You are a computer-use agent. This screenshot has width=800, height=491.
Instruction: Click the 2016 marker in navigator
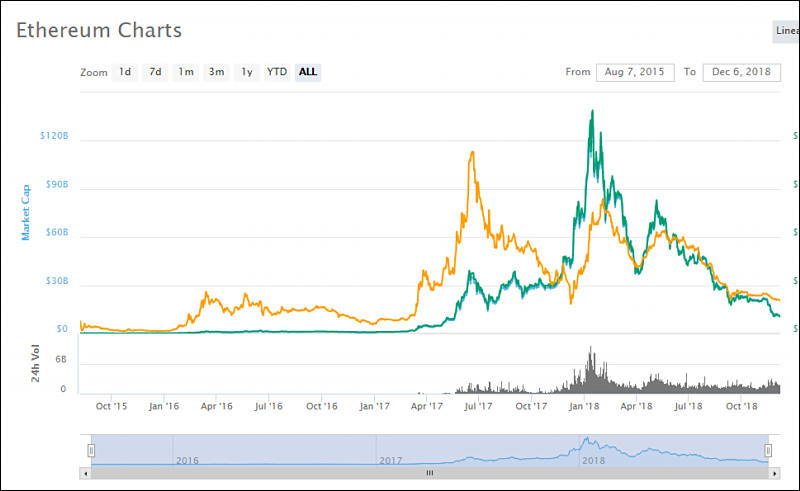[187, 460]
